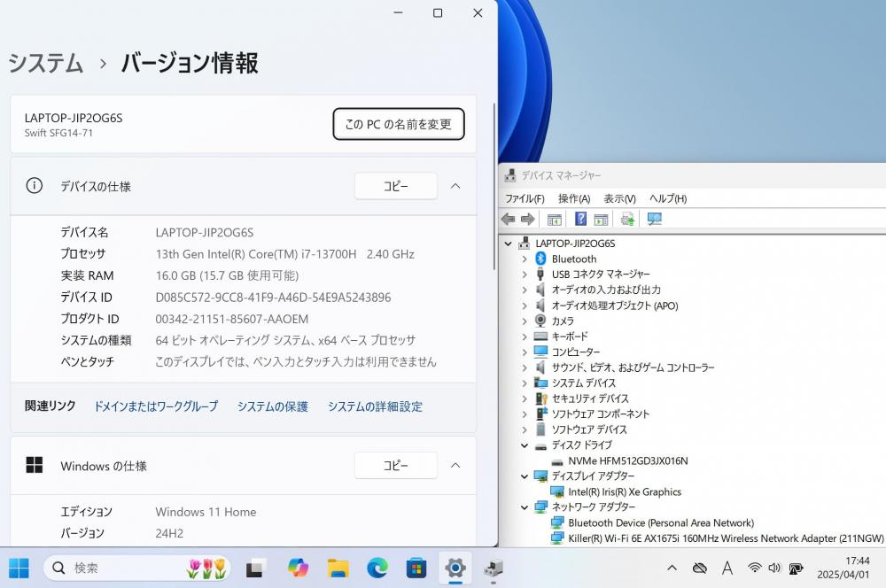This screenshot has width=886, height=588.
Task: Click the Settings gear taskbar icon
Action: 455,568
